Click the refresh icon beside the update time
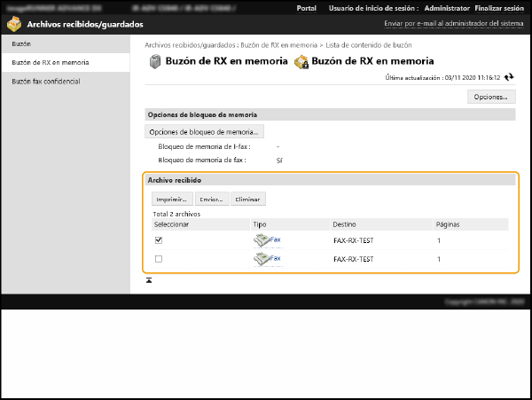The width and height of the screenshot is (532, 400). tap(508, 77)
